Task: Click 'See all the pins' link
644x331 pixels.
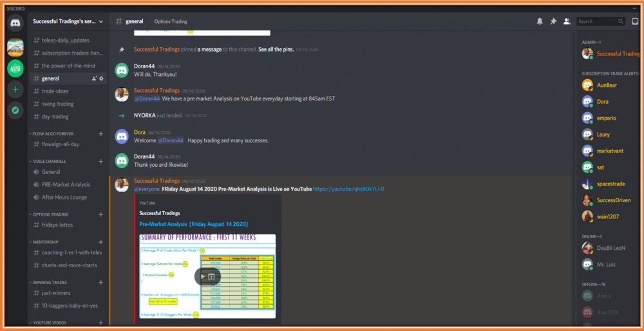Action: [276, 50]
